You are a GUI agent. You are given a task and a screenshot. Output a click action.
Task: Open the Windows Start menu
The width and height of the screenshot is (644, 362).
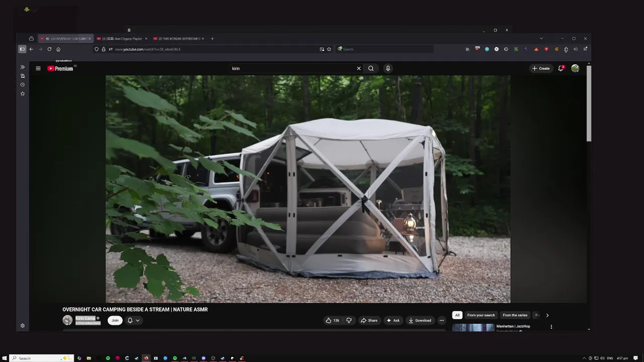pyautogui.click(x=5, y=358)
